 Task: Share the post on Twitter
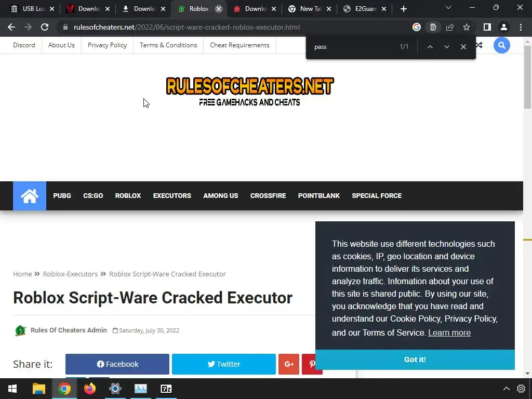224,364
